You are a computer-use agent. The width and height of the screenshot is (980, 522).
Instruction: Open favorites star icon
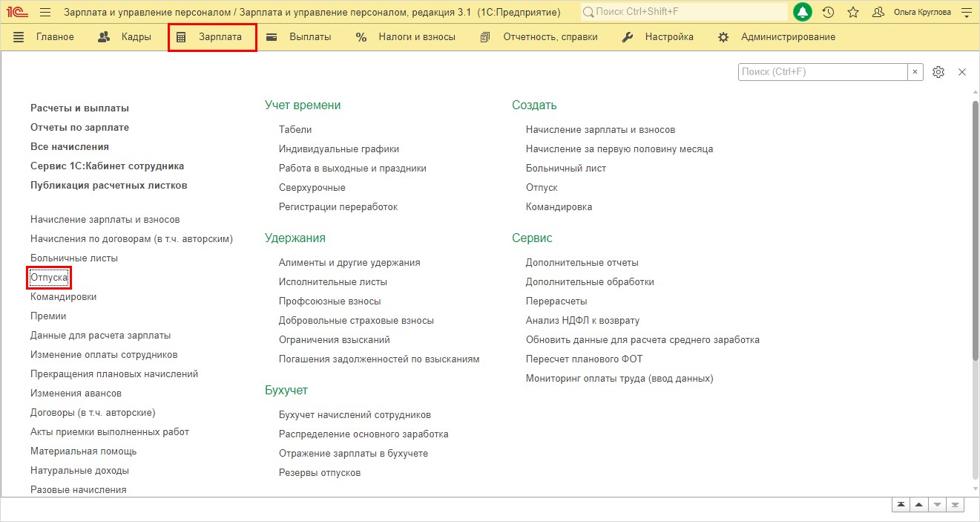(x=853, y=12)
